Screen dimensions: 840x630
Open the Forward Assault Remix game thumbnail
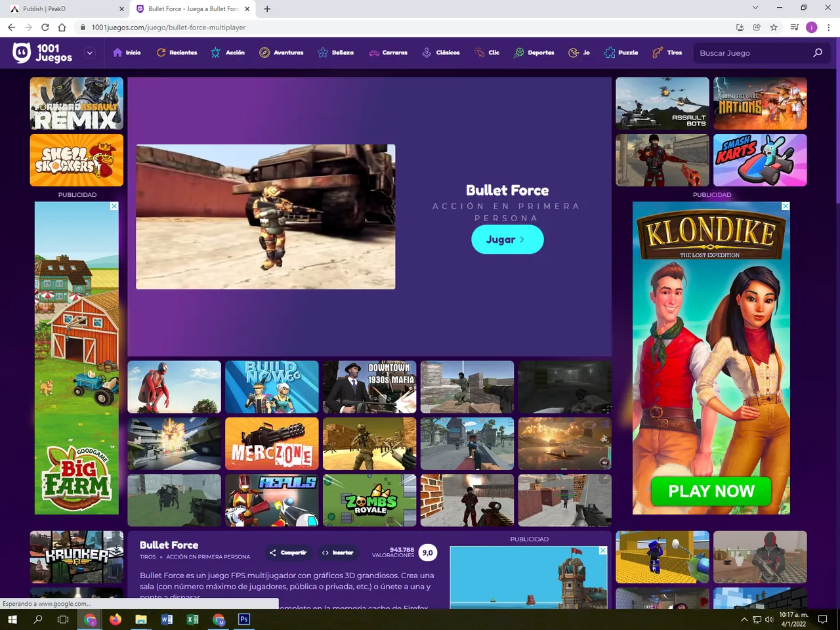(77, 104)
